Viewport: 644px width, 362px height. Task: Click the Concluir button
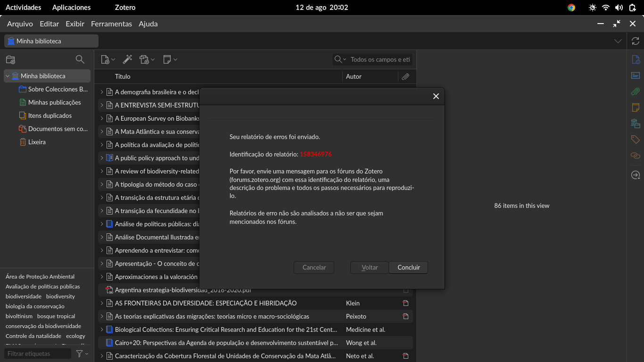tap(408, 267)
